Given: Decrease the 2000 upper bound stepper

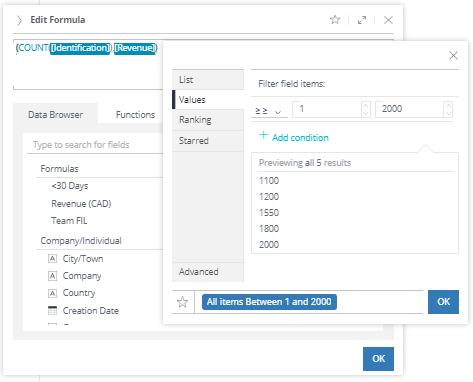Looking at the screenshot, I should coord(448,113).
